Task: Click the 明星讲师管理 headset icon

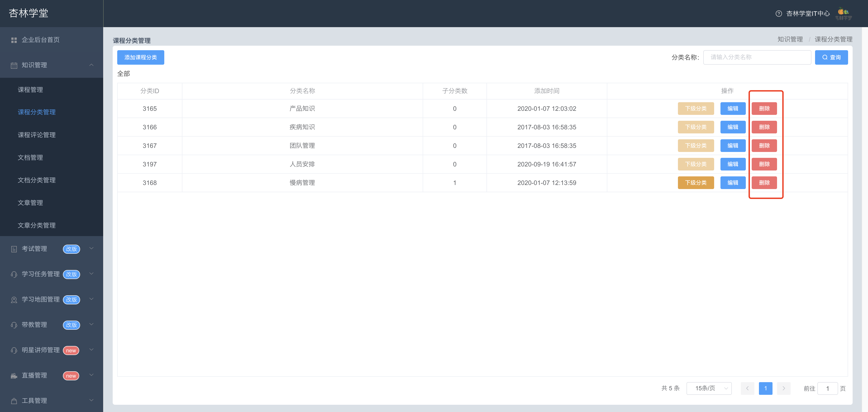Action: pos(14,350)
